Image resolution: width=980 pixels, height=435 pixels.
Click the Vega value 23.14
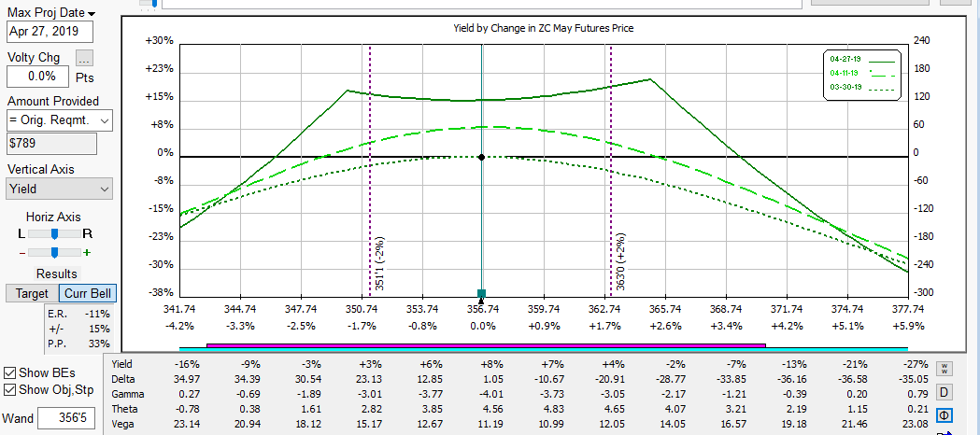click(x=186, y=424)
